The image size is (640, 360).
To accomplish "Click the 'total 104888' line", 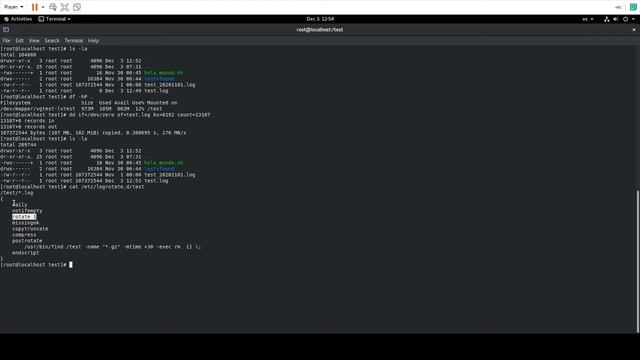I will click(x=18, y=55).
